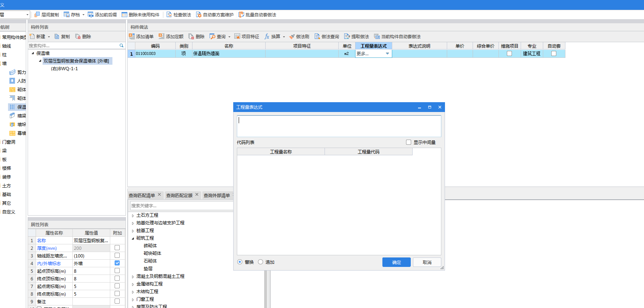This screenshot has height=308, width=644.
Task: Open the 换算 dropdown arrow
Action: click(x=284, y=37)
